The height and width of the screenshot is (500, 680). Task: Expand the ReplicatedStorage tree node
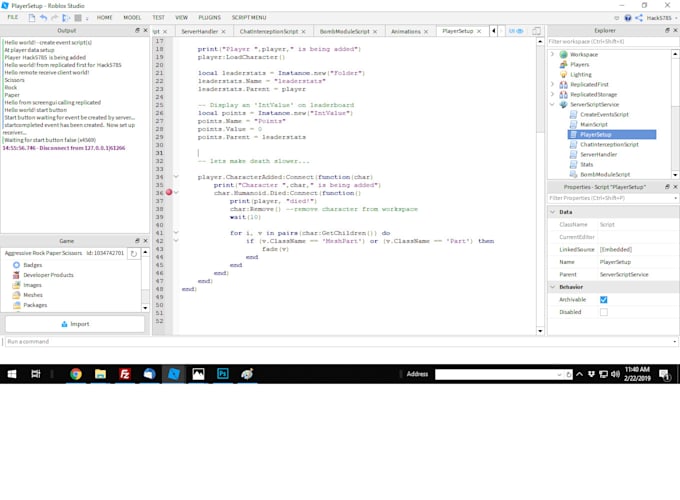[552, 94]
